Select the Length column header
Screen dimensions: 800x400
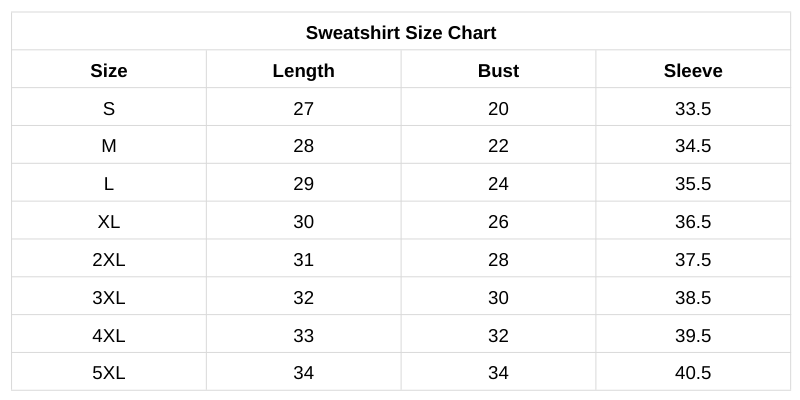303,71
